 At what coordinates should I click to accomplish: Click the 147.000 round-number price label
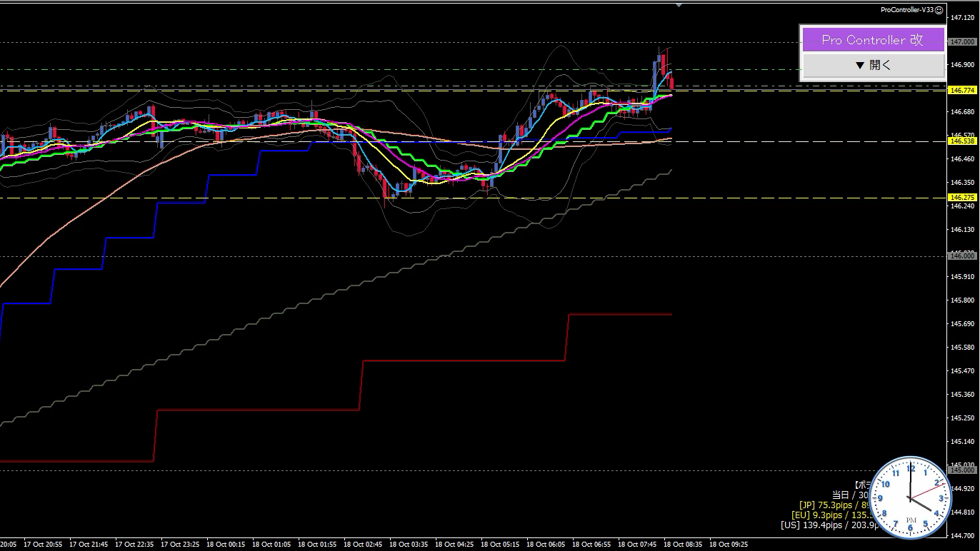point(962,42)
